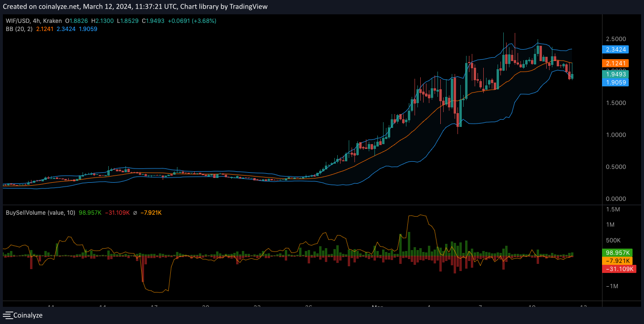Click the date label 14 on time axis
Image resolution: width=644 pixels, height=324 pixels.
coord(103,306)
